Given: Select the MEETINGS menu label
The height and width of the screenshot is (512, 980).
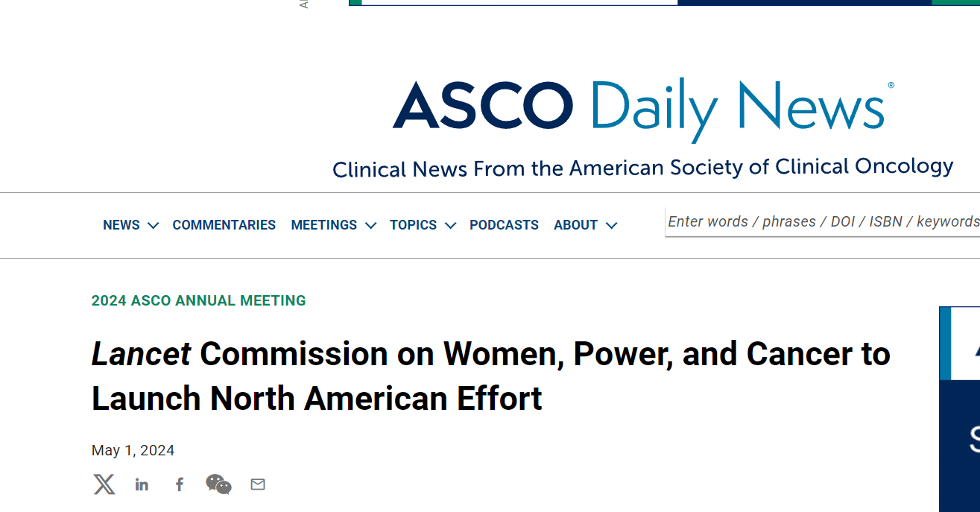Looking at the screenshot, I should pos(324,225).
